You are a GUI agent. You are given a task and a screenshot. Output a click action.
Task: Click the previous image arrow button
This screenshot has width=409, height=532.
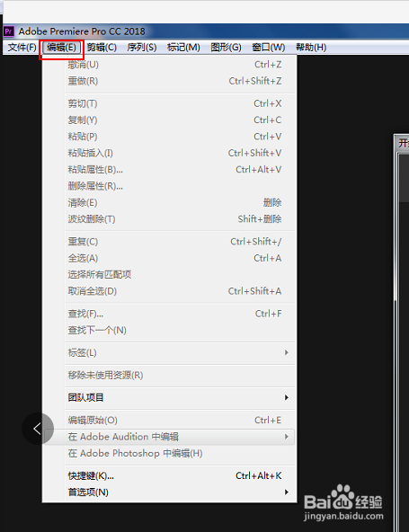click(x=38, y=429)
